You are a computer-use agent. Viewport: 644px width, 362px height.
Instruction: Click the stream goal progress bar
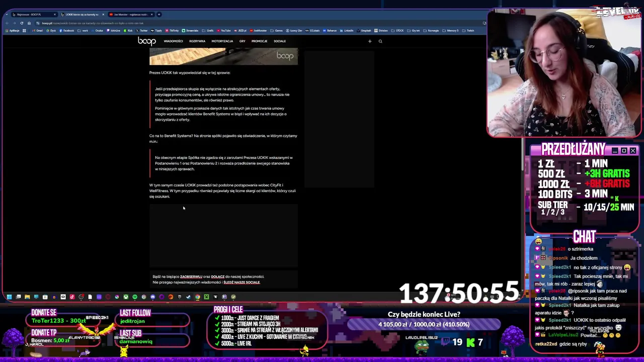point(424,325)
